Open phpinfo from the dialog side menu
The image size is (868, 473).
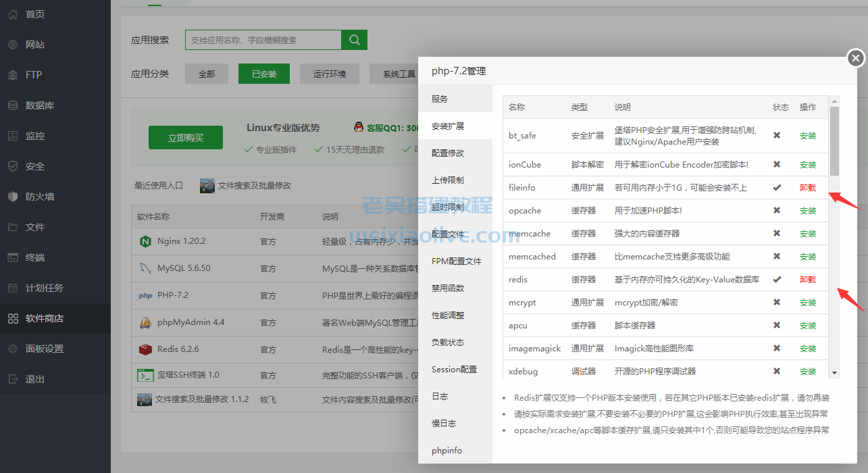pyautogui.click(x=446, y=450)
